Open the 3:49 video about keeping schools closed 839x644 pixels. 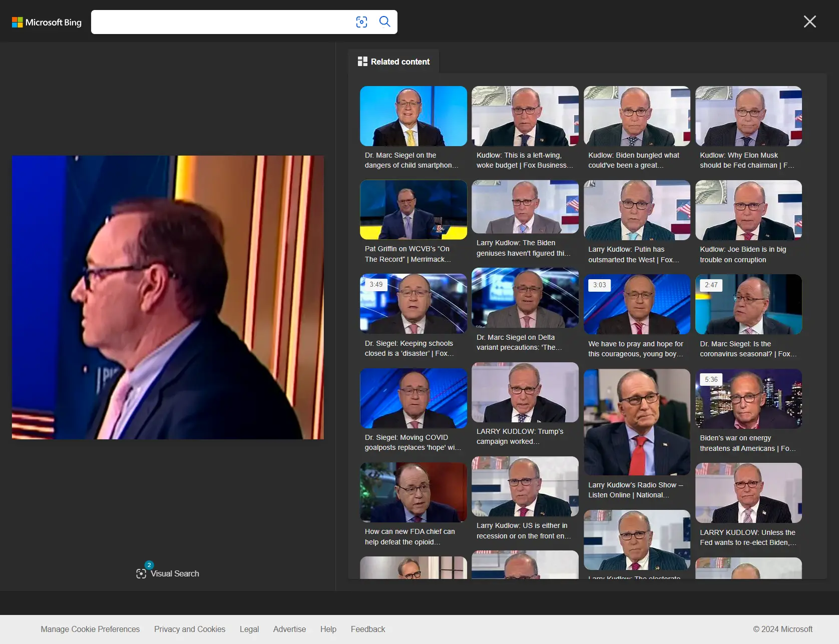[413, 304]
